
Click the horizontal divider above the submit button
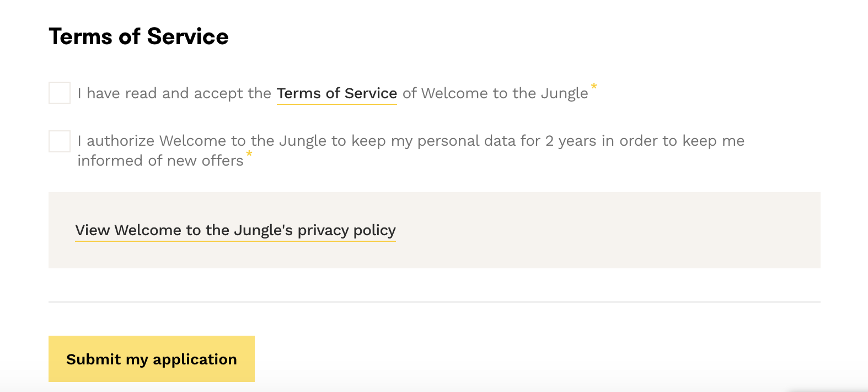pyautogui.click(x=435, y=302)
